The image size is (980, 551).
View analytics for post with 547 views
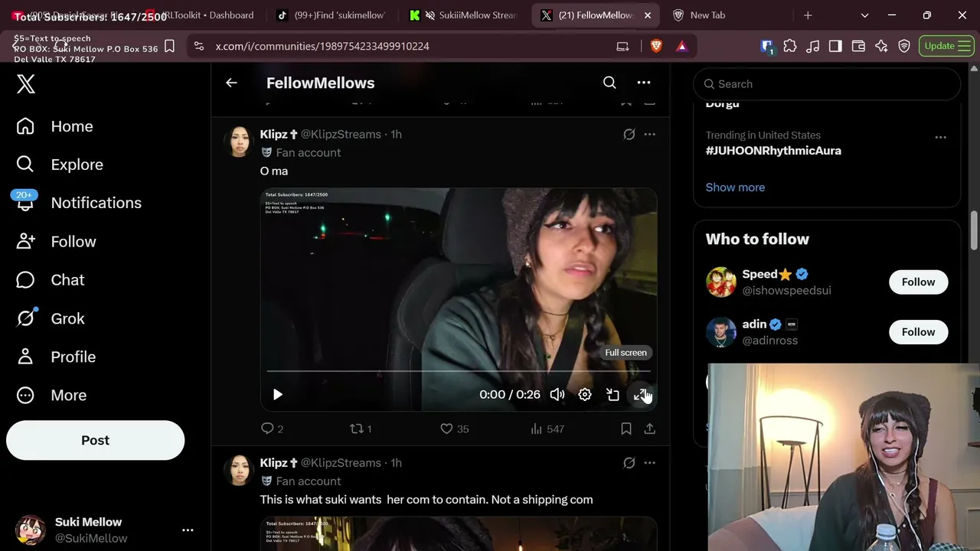click(547, 429)
